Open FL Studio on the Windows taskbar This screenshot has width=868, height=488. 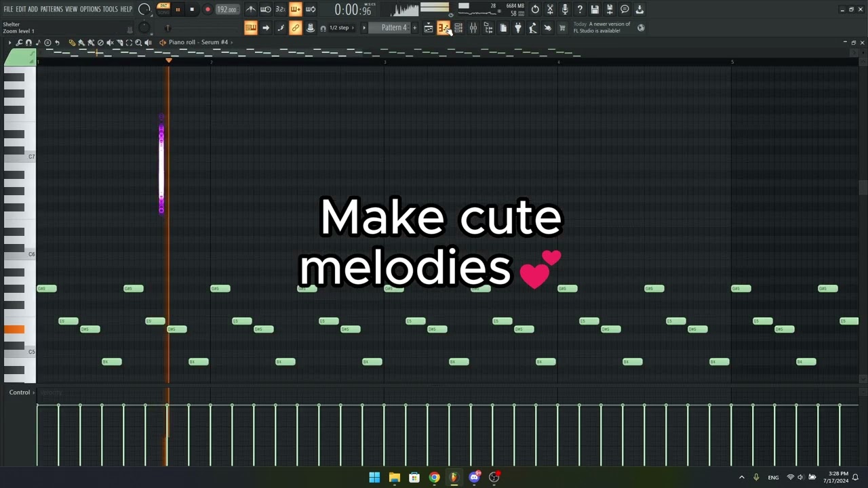pos(454,477)
